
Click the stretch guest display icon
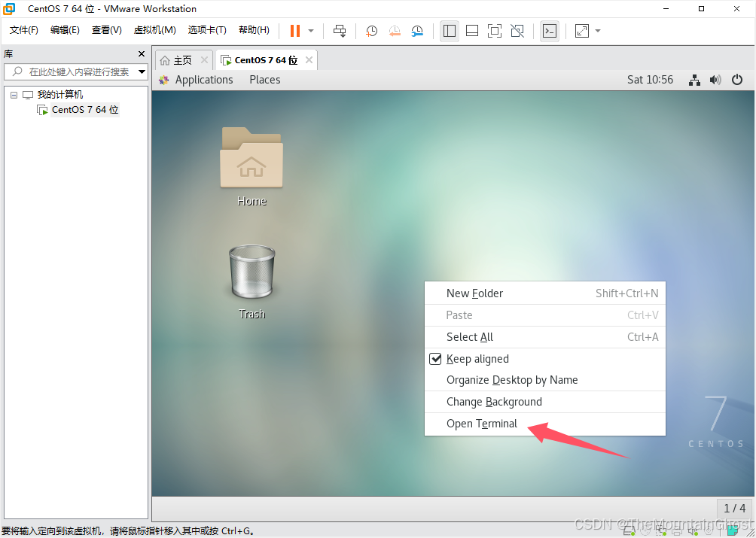point(582,31)
